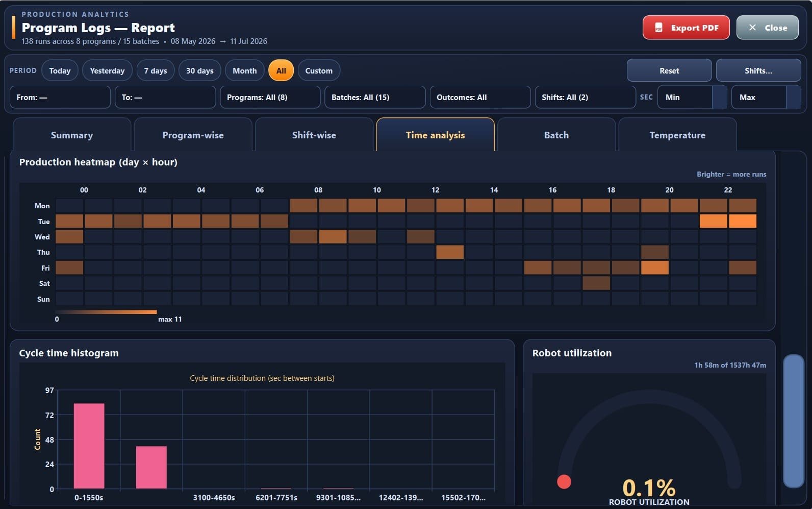Click the vertical scrollbar thumb
This screenshot has width=812, height=509.
pyautogui.click(x=794, y=421)
